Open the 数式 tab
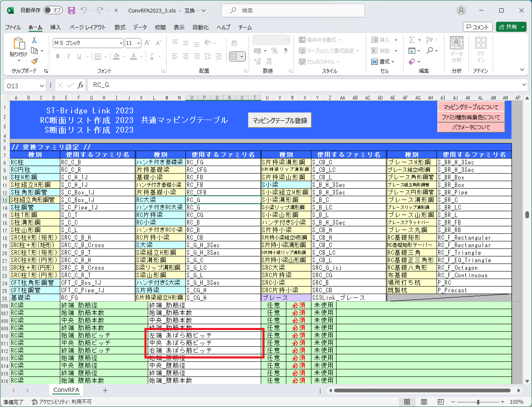The height and width of the screenshot is (407, 532). (120, 27)
